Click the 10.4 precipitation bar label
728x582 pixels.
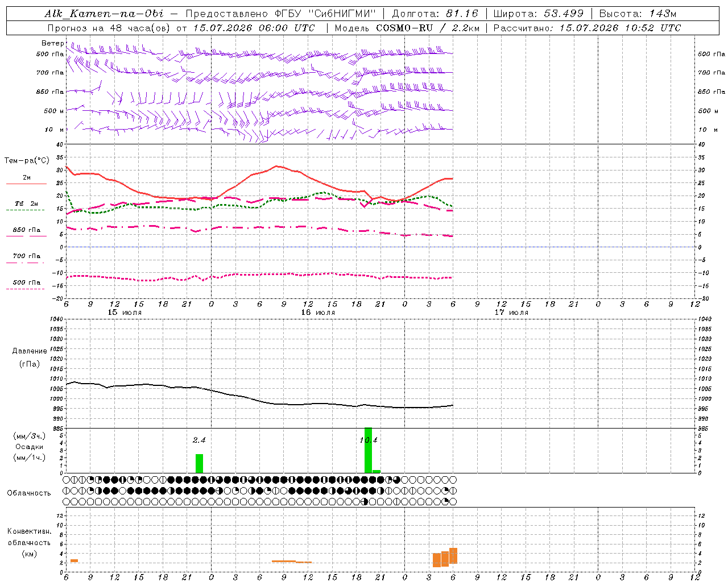click(369, 440)
